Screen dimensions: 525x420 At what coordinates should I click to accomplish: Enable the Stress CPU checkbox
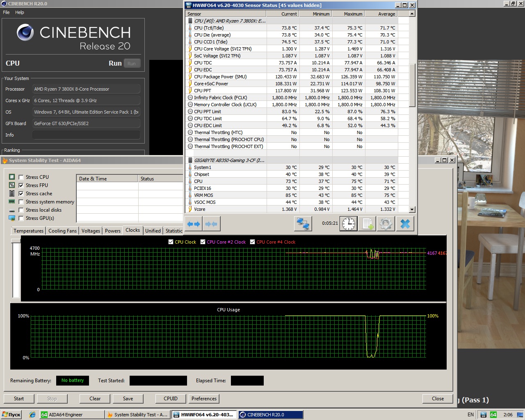click(x=21, y=177)
